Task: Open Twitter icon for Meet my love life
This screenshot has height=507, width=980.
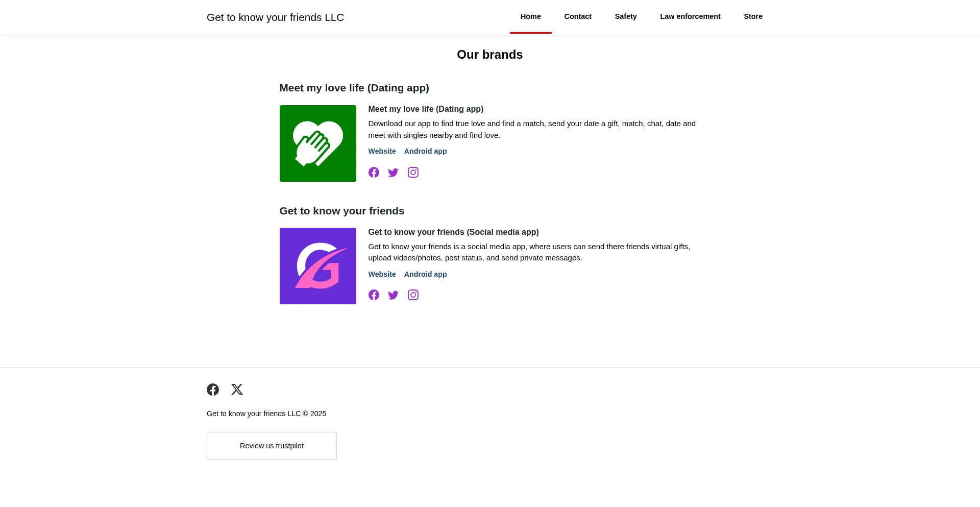Action: click(x=393, y=173)
